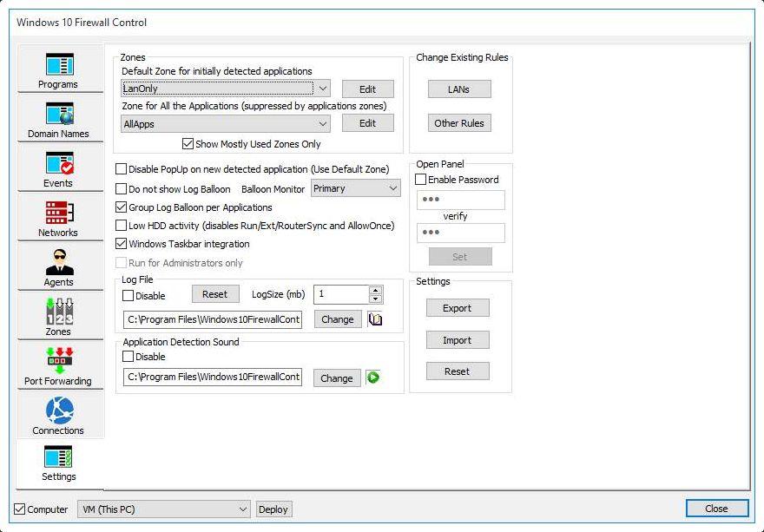
Task: Increase LogSize with the up arrow
Action: (376, 291)
